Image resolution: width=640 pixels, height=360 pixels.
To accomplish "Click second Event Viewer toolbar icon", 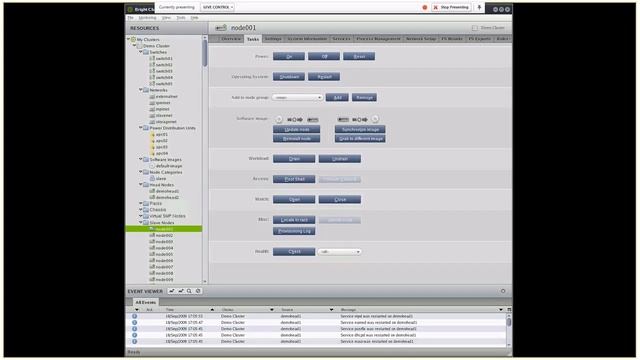I will (181, 291).
